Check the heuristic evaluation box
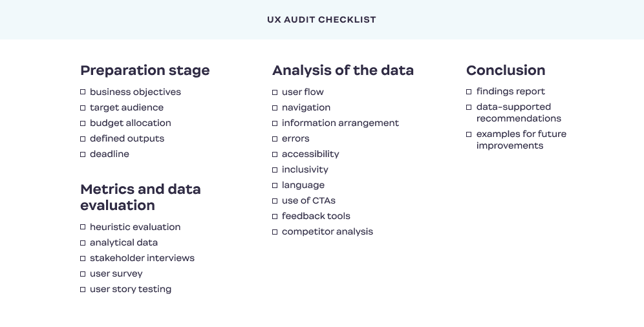 point(83,227)
